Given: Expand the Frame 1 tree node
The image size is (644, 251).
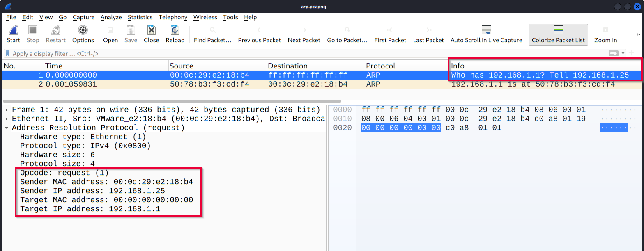Looking at the screenshot, I should point(7,110).
